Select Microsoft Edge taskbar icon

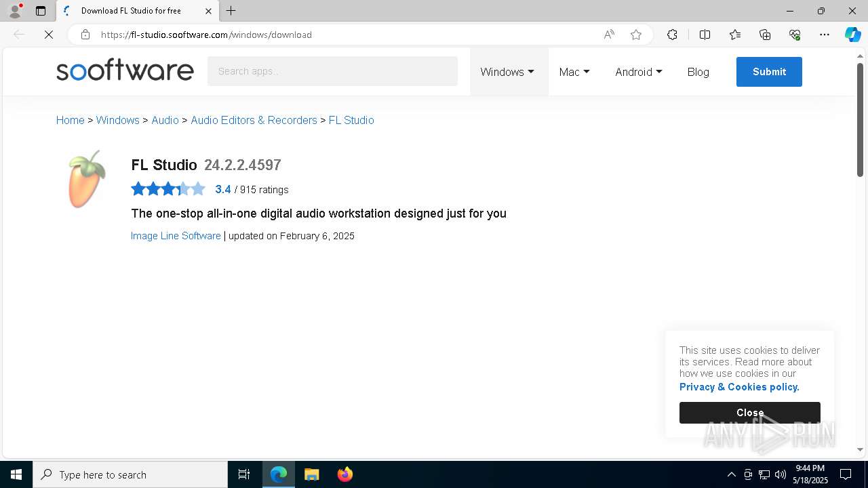coord(279,474)
